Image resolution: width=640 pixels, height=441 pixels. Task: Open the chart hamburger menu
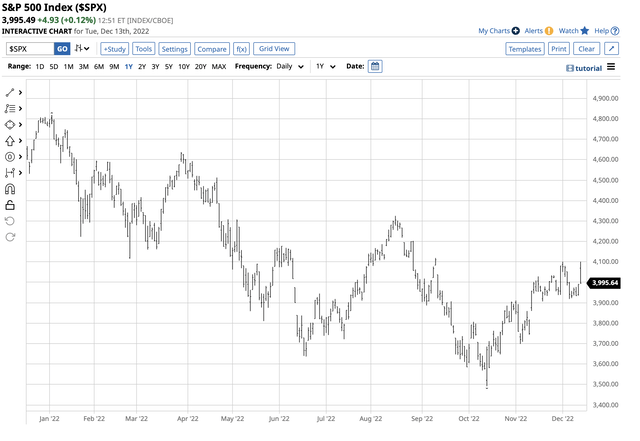[x=611, y=67]
